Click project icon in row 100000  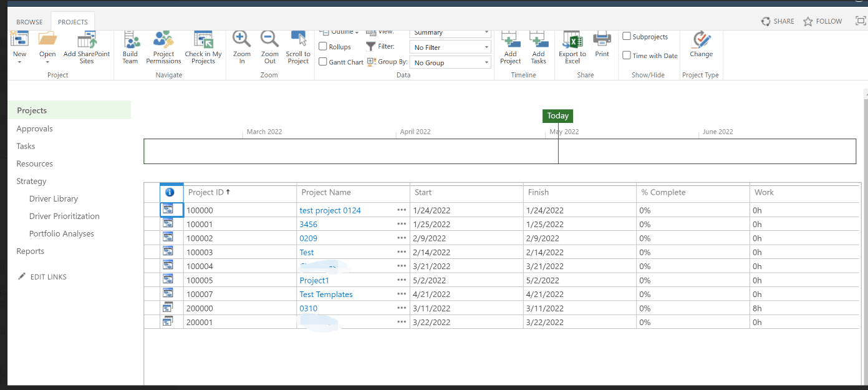coord(168,210)
